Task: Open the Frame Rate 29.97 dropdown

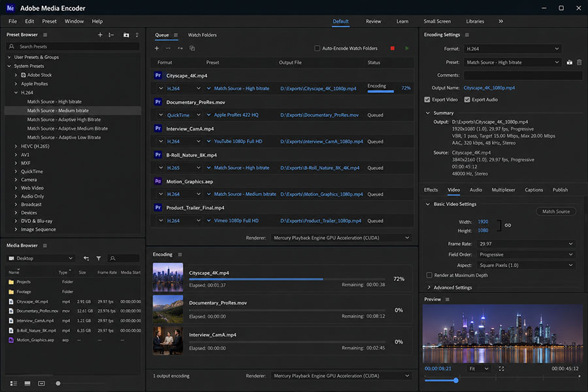Action: point(526,244)
